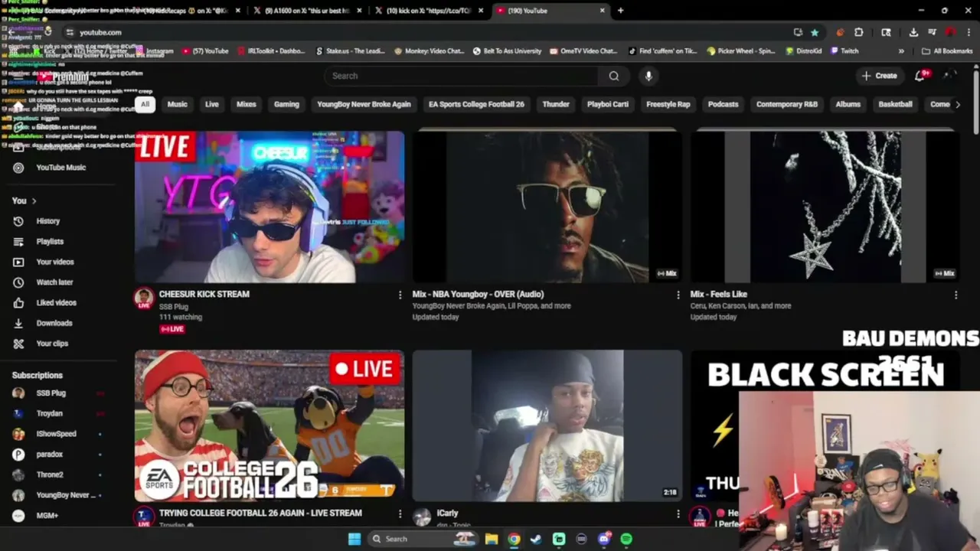
Task: Open the Troydan subscription
Action: coord(50,413)
